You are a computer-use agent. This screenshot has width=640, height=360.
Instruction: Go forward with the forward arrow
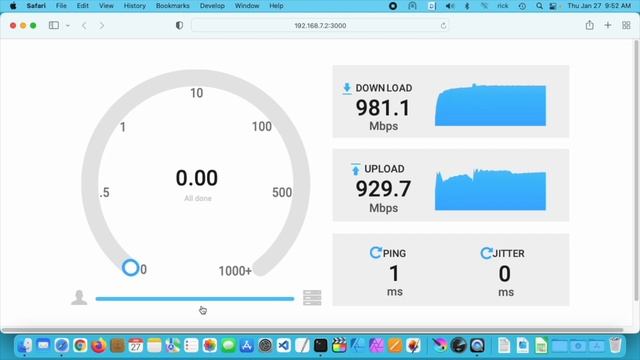point(102,25)
